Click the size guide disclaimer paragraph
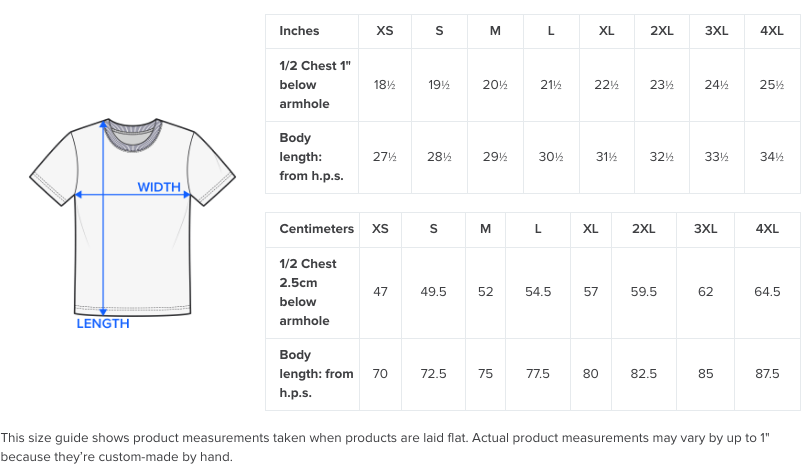This screenshot has height=475, width=806. 385,447
